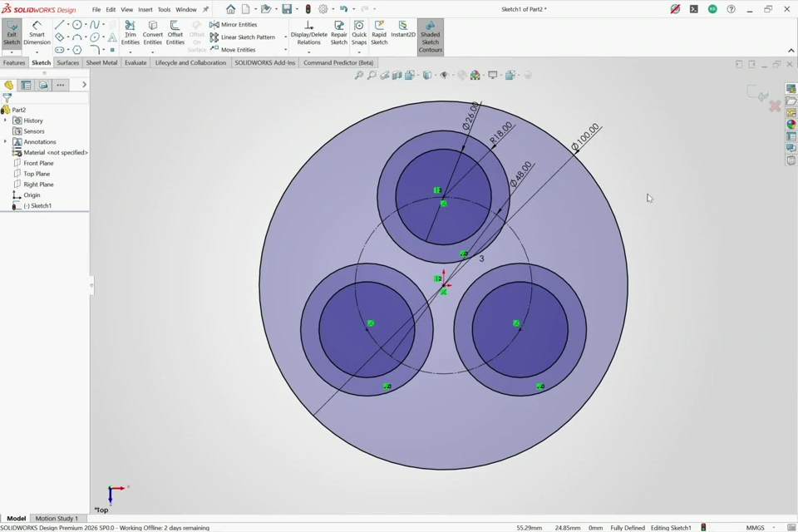The height and width of the screenshot is (532, 798).
Task: Switch to the Features tab
Action: pos(14,62)
